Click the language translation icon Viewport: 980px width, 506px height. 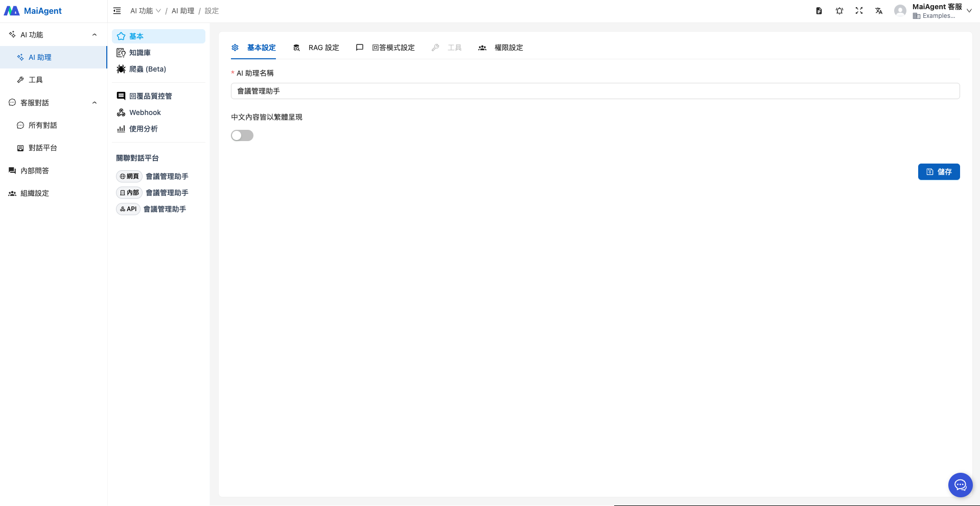879,11
